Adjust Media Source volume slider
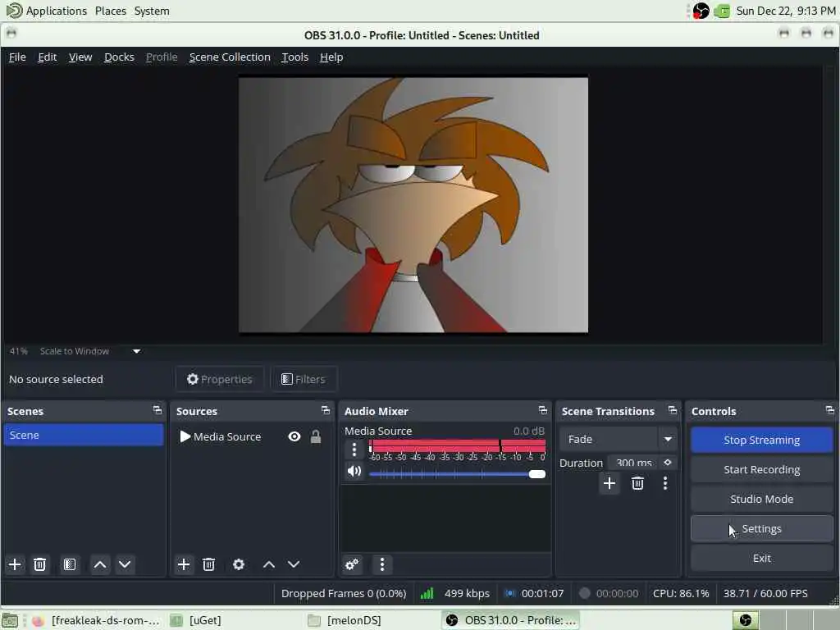The image size is (840, 630). [x=457, y=474]
